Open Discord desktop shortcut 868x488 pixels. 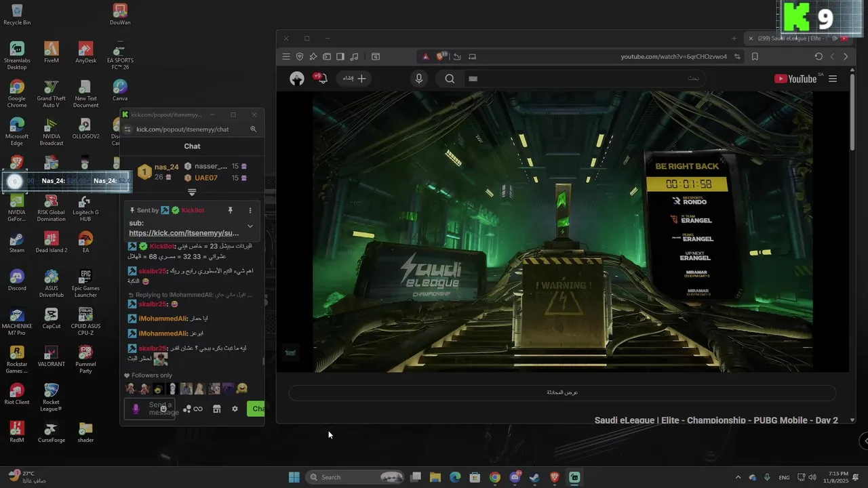[17, 280]
